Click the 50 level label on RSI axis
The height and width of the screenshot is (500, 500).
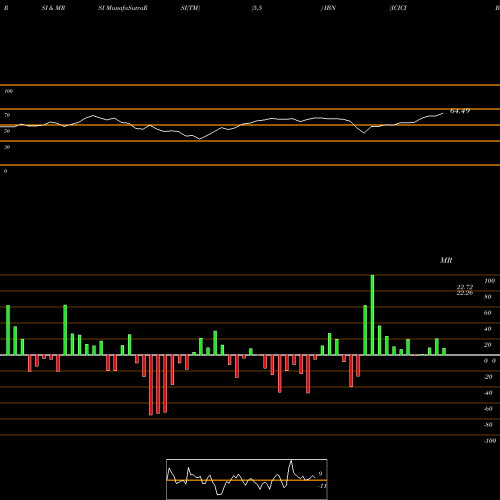[7, 131]
